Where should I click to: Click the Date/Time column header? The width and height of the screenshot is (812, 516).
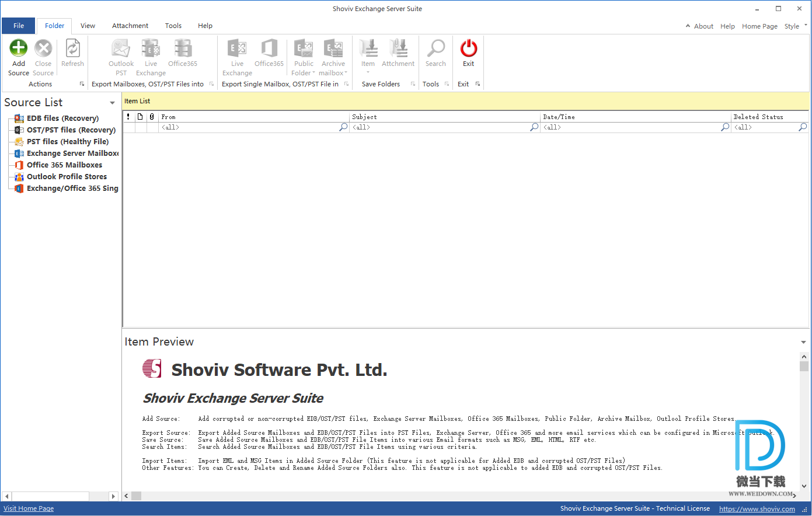coord(636,117)
